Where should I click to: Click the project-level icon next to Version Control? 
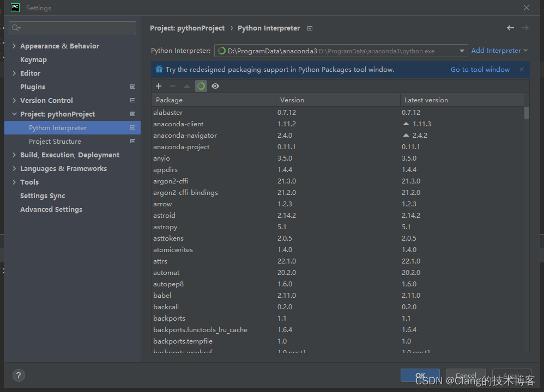tap(132, 100)
